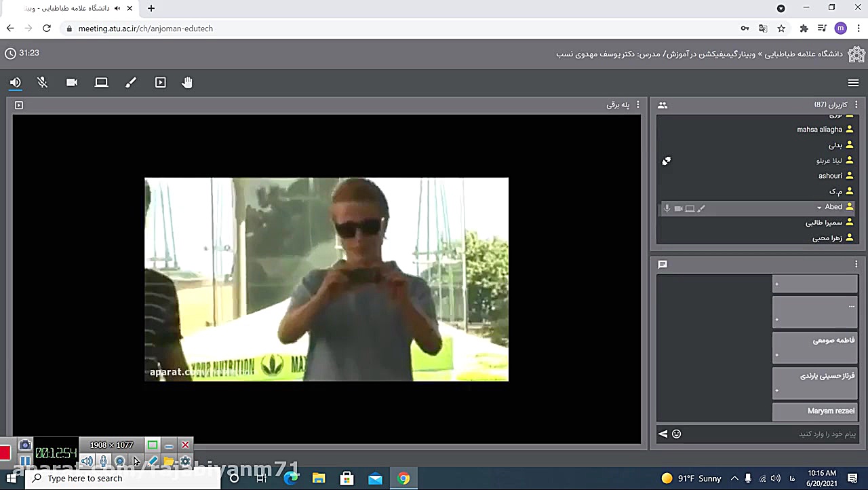Open the hamburger main menu
This screenshot has height=490, width=868.
(x=853, y=83)
